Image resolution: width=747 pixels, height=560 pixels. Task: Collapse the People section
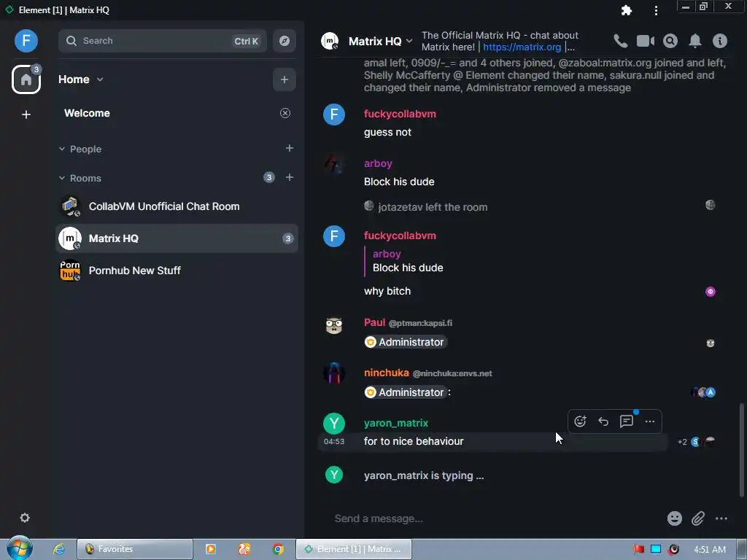pos(62,149)
